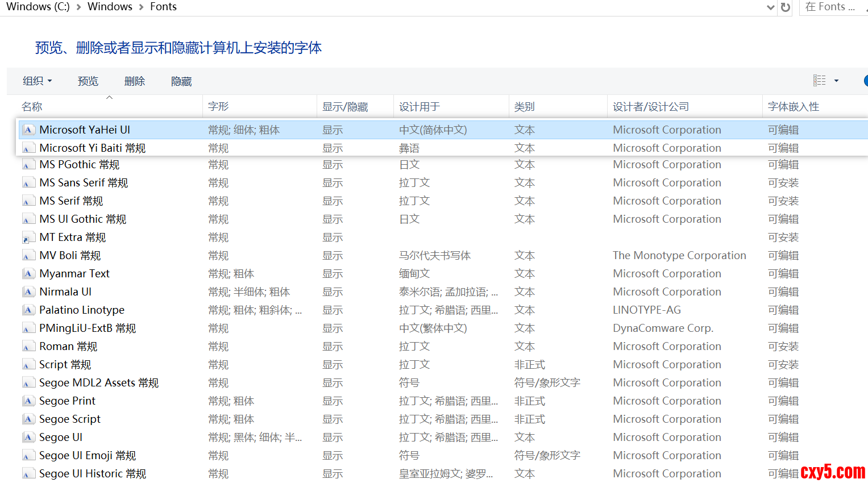The image size is (868, 483).
Task: Click the view layout icon in toolbar
Action: click(x=819, y=81)
